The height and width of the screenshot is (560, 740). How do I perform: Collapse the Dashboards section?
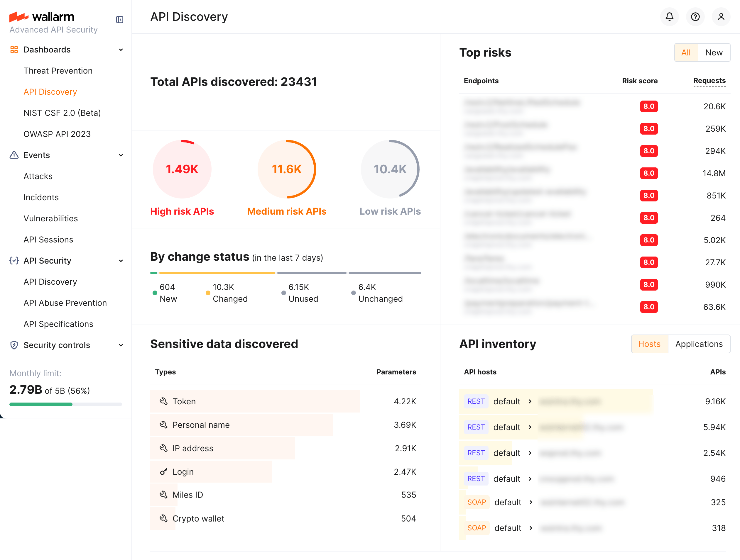click(121, 50)
